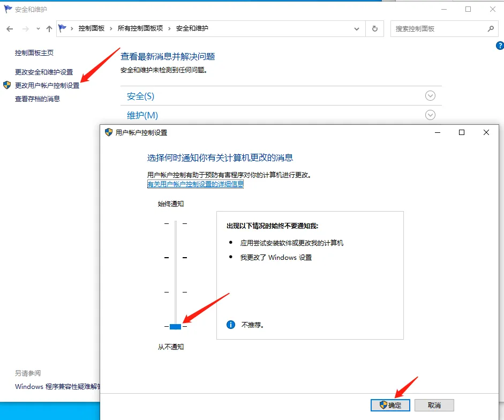Screen dimensions: 504x420
Task: Open the 有关用户帐户控制设置的详细信息 link
Action: pyautogui.click(x=195, y=184)
